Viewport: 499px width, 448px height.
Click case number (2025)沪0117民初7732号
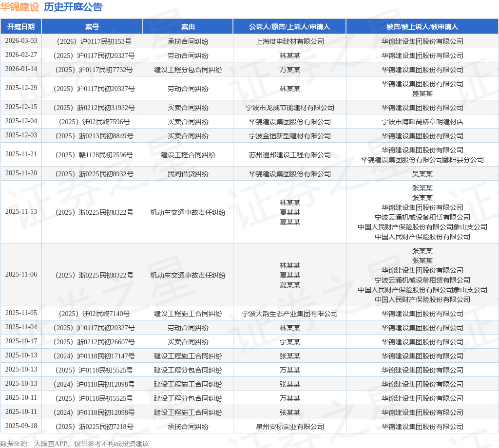click(94, 70)
